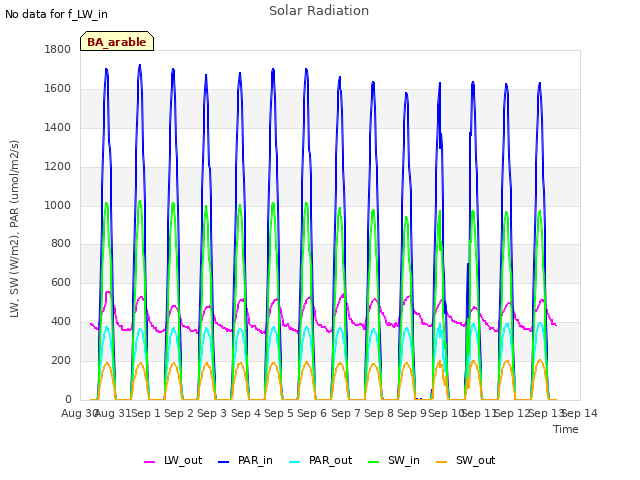Click the cyan PAR_out legend swatch

pos(294,462)
